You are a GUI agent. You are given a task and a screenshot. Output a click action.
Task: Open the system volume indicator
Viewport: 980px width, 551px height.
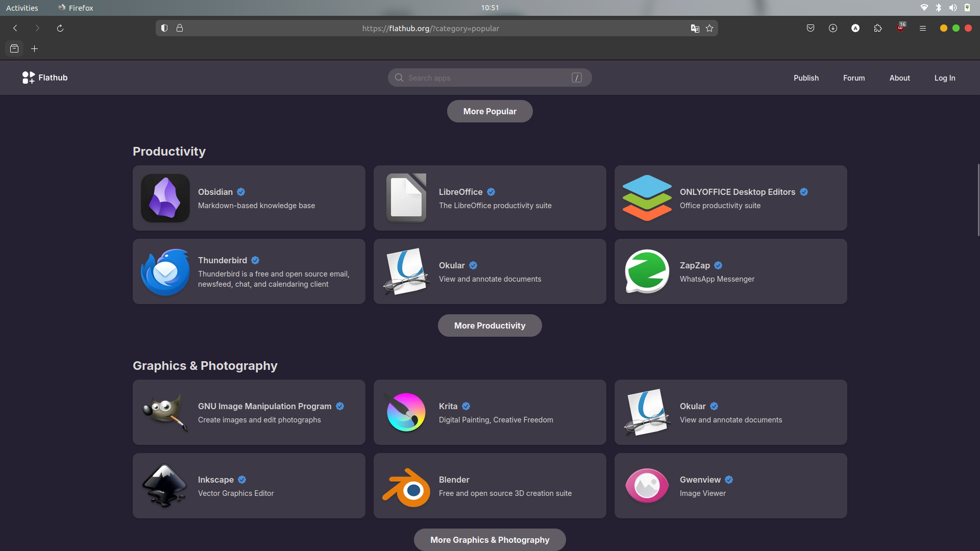(x=953, y=8)
